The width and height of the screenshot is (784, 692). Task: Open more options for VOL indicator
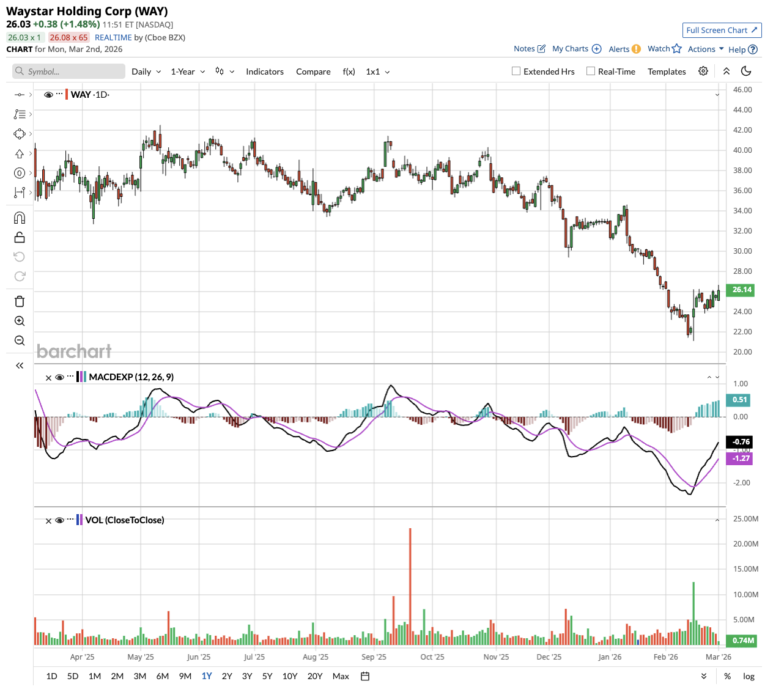[x=70, y=520]
